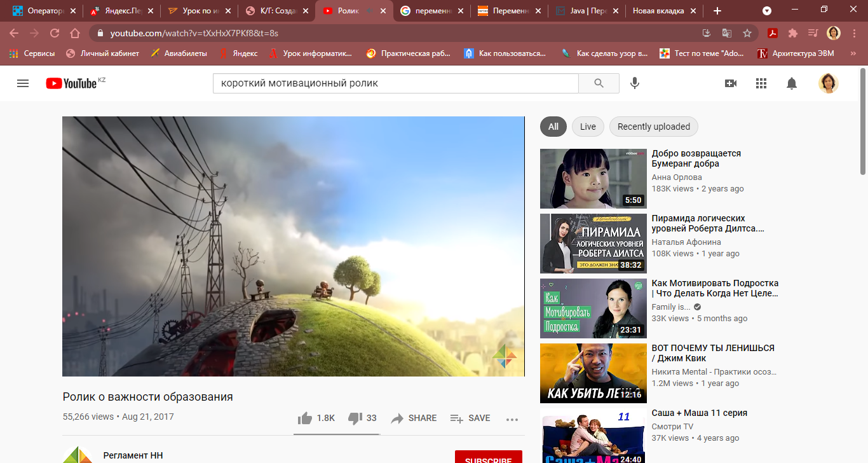
Task: Click the YouTube search input field
Action: point(395,83)
